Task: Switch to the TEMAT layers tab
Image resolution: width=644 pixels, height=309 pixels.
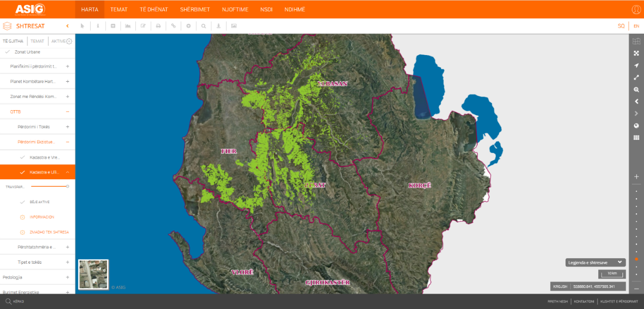Action: [x=37, y=41]
